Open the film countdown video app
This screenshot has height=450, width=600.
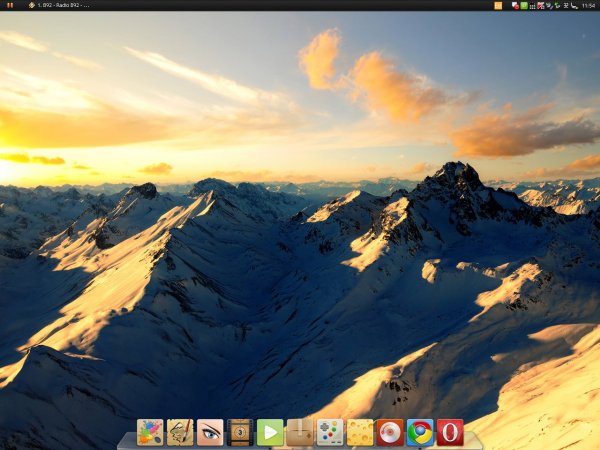click(x=240, y=432)
